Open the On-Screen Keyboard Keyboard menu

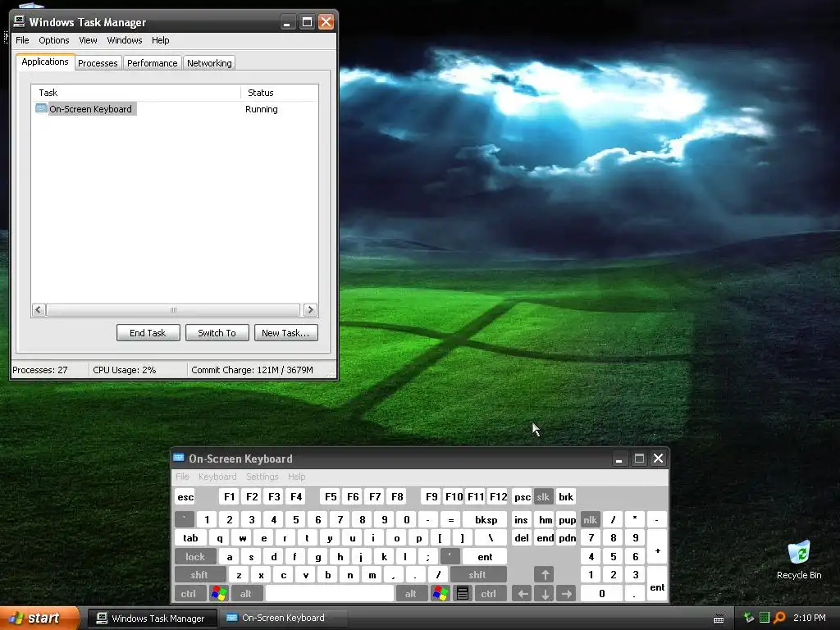click(217, 477)
